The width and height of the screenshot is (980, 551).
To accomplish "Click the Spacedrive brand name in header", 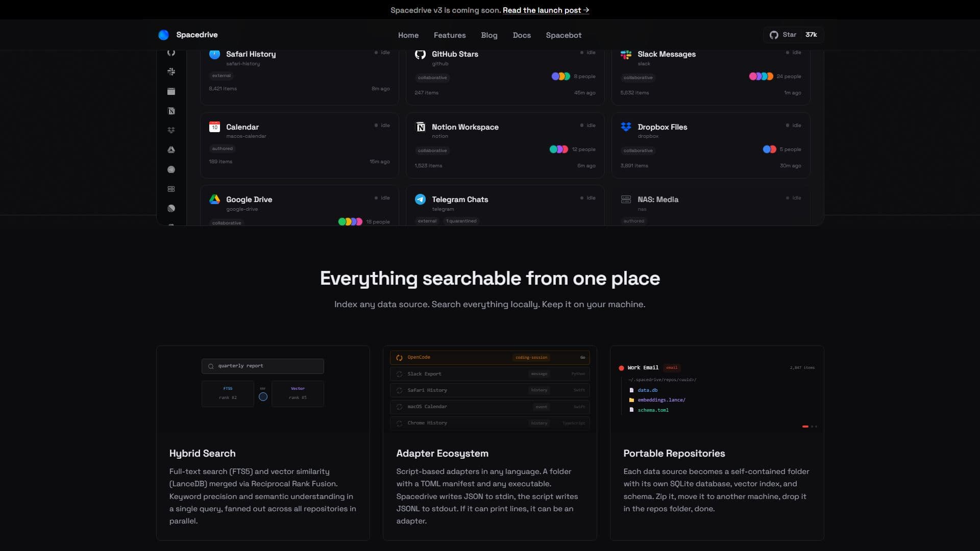I will point(197,35).
